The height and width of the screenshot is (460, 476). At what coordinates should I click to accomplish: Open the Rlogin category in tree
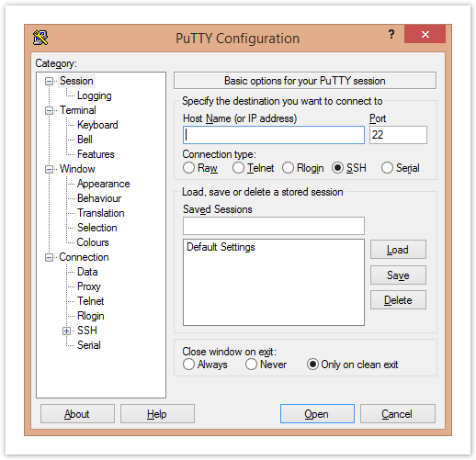91,316
